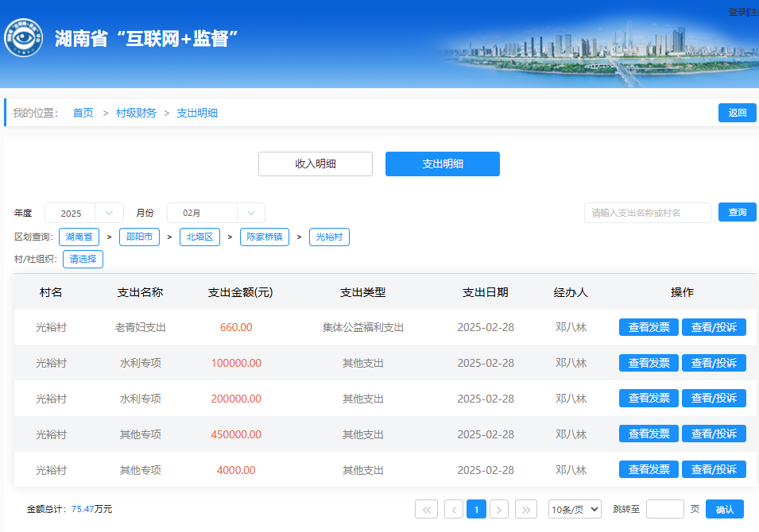The height and width of the screenshot is (532, 759).
Task: Go to first page with double-left arrow
Action: coord(427,509)
